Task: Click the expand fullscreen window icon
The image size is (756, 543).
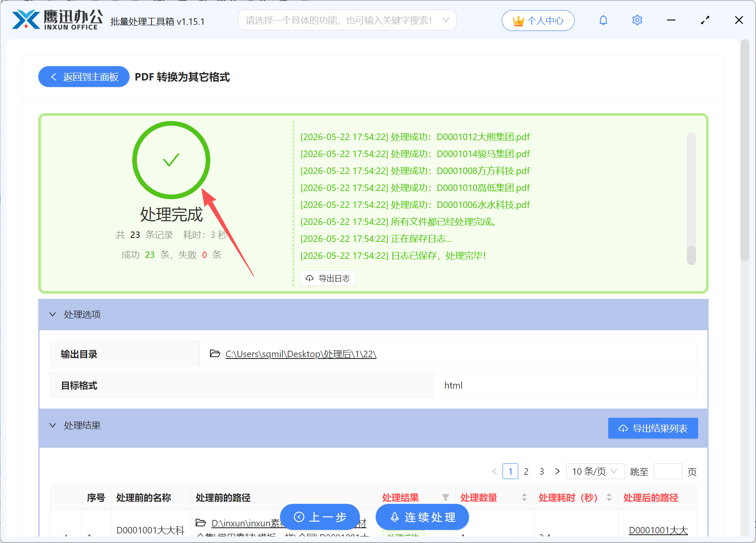Action: coord(705,20)
